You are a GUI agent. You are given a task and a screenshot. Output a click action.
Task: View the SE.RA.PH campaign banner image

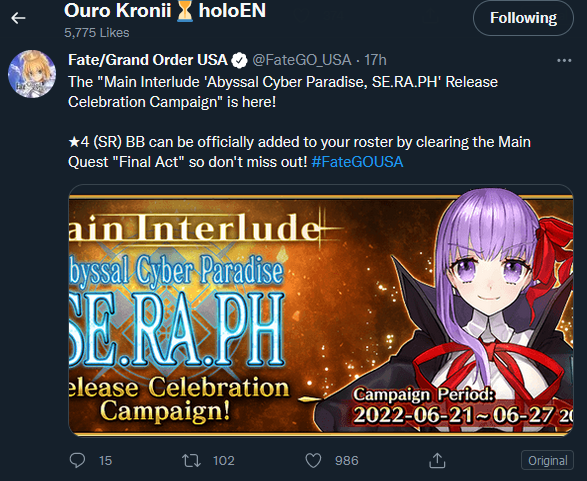click(321, 310)
